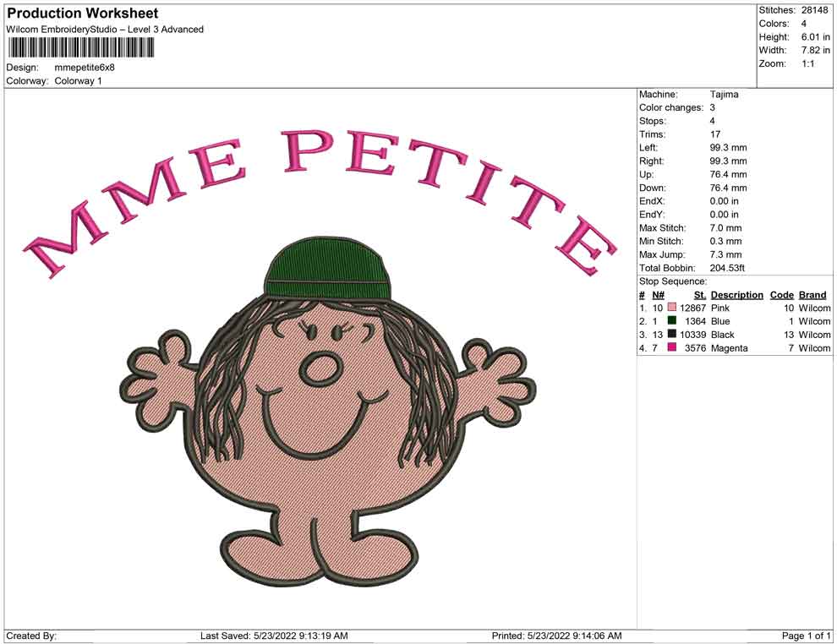Click the 'Code' column header
837x644 pixels.
click(782, 295)
